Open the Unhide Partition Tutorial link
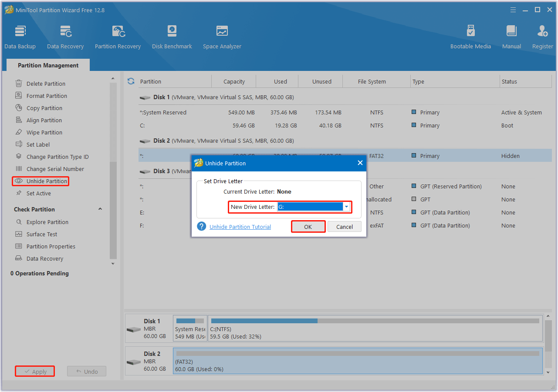The image size is (558, 392). pyautogui.click(x=240, y=227)
